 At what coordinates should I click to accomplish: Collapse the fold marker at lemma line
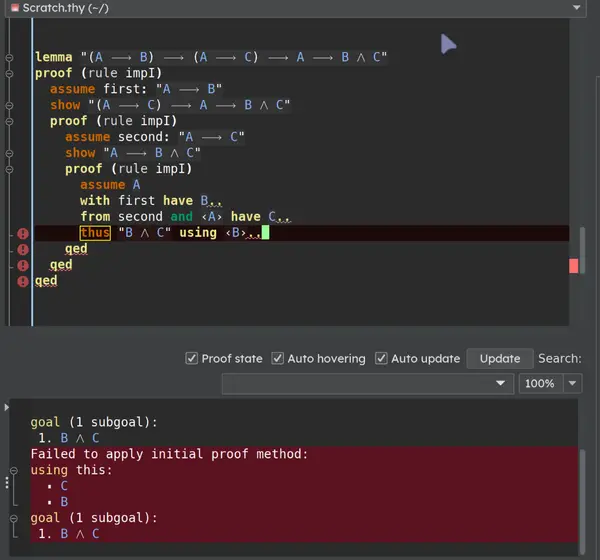click(9, 57)
